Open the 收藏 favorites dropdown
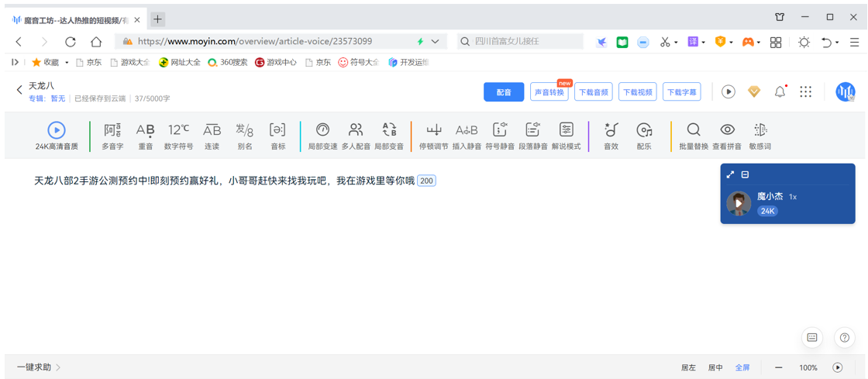The height and width of the screenshot is (379, 868). click(67, 63)
